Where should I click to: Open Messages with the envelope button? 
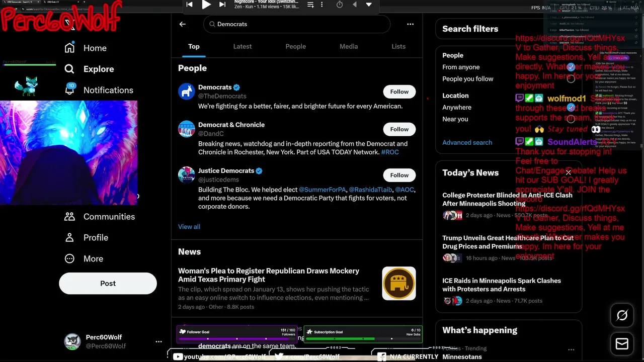tap(622, 344)
